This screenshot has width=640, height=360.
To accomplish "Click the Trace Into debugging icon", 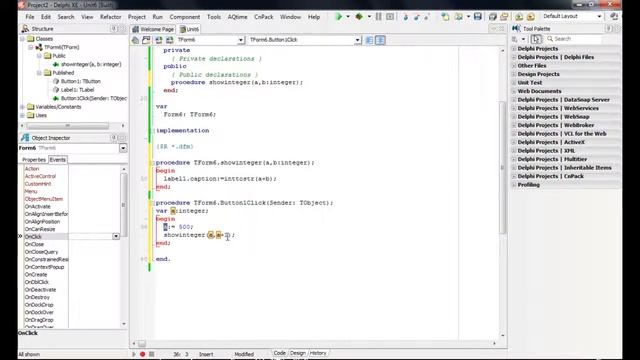I will [x=406, y=17].
